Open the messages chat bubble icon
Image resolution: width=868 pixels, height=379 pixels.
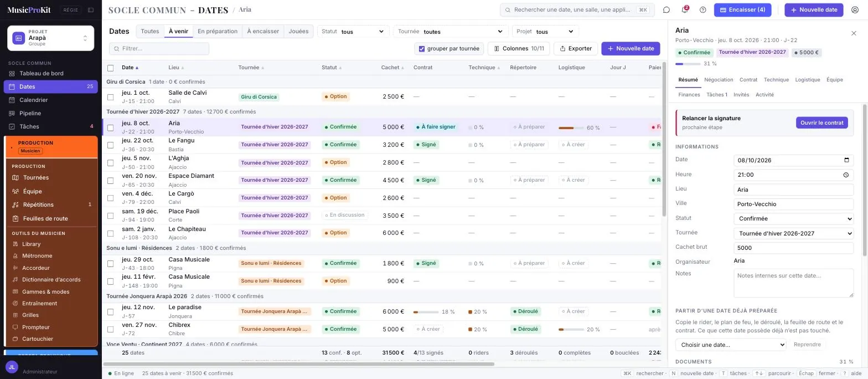coord(666,10)
